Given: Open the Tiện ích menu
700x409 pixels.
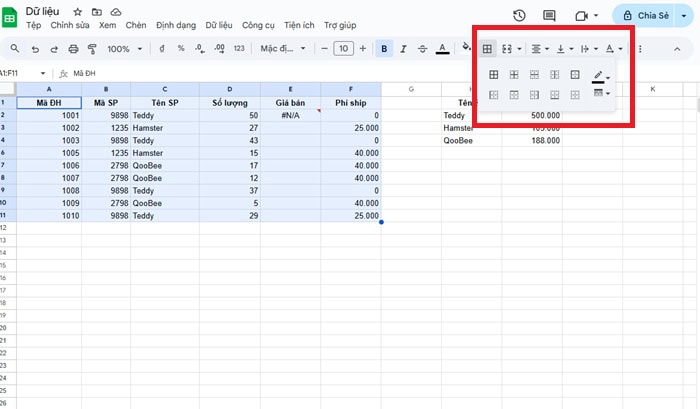Looking at the screenshot, I should coord(299,25).
